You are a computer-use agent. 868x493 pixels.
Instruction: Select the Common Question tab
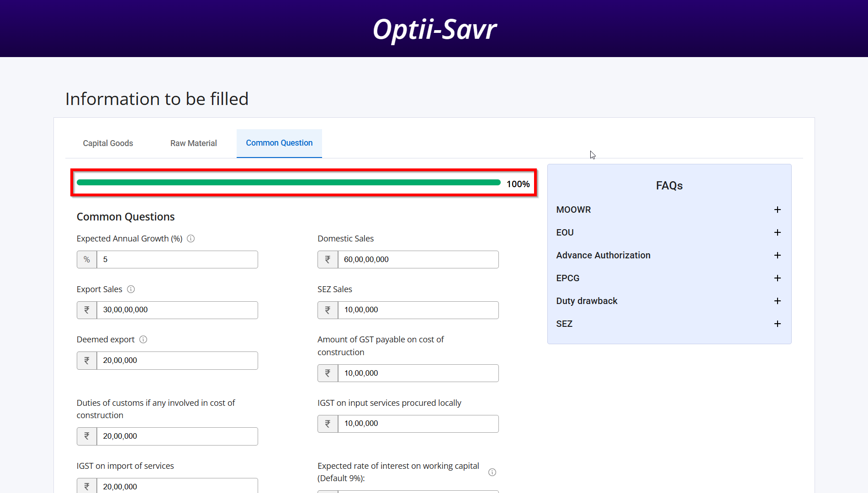[x=279, y=143]
